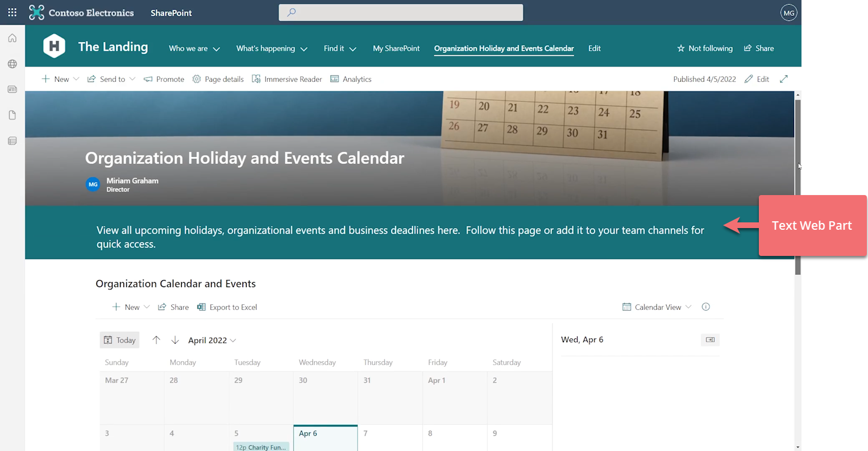
Task: Jump to Today in calendar
Action: tap(119, 340)
